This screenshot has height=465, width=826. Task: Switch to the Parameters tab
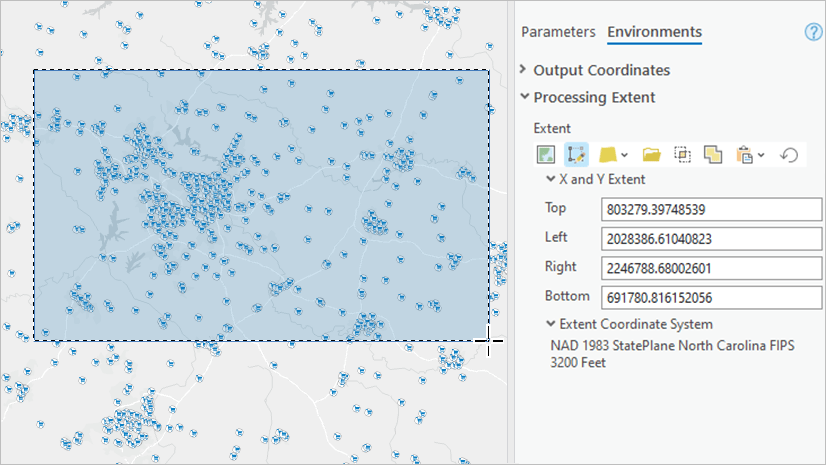tap(558, 32)
